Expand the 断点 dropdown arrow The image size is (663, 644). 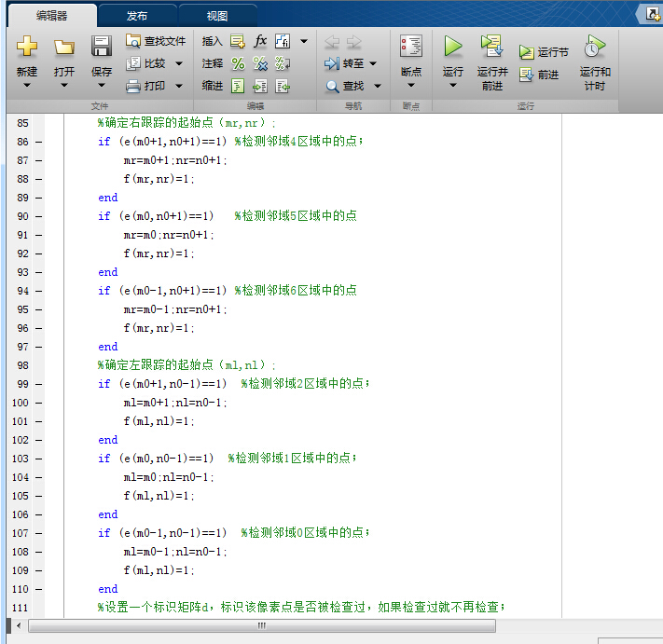click(411, 86)
